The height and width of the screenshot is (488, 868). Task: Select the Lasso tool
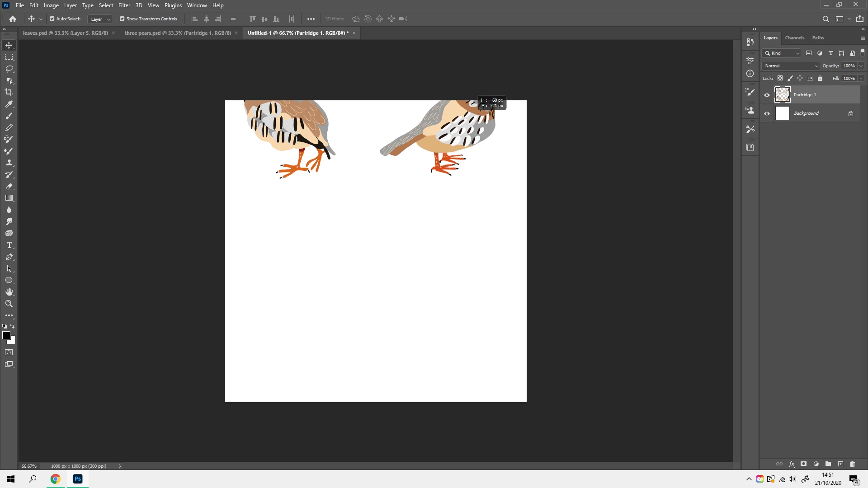[x=9, y=69]
